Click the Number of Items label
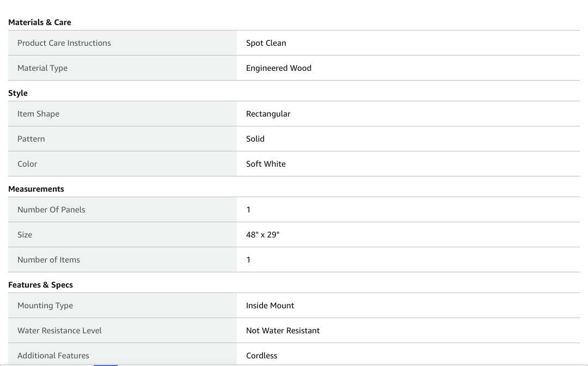The height and width of the screenshot is (366, 588). click(x=48, y=260)
